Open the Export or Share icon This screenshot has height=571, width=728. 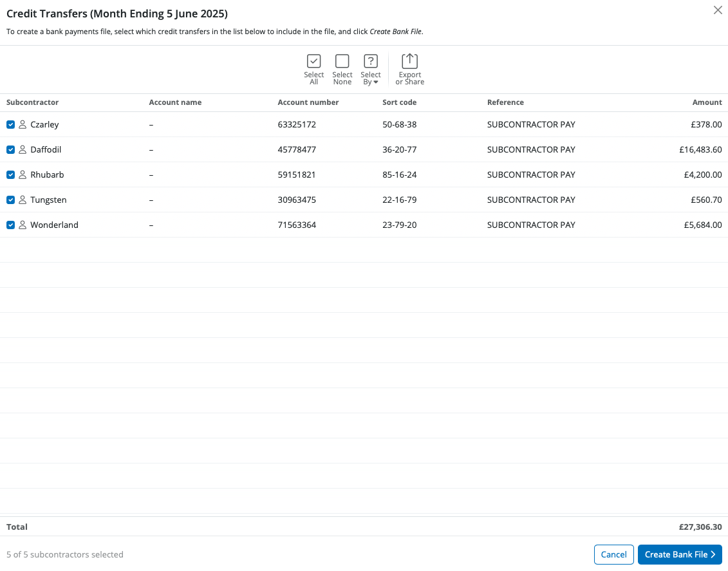tap(409, 62)
